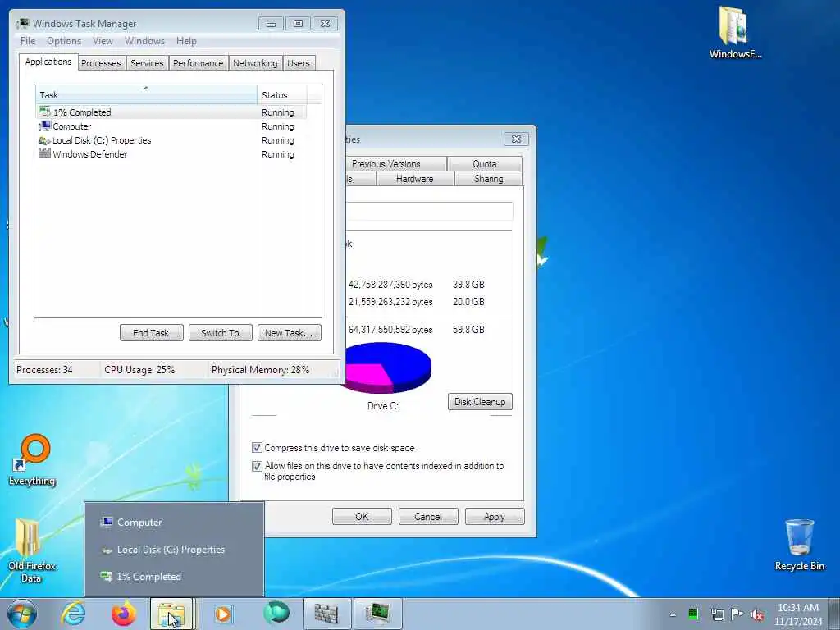Click OK in the Properties dialog

click(x=362, y=517)
